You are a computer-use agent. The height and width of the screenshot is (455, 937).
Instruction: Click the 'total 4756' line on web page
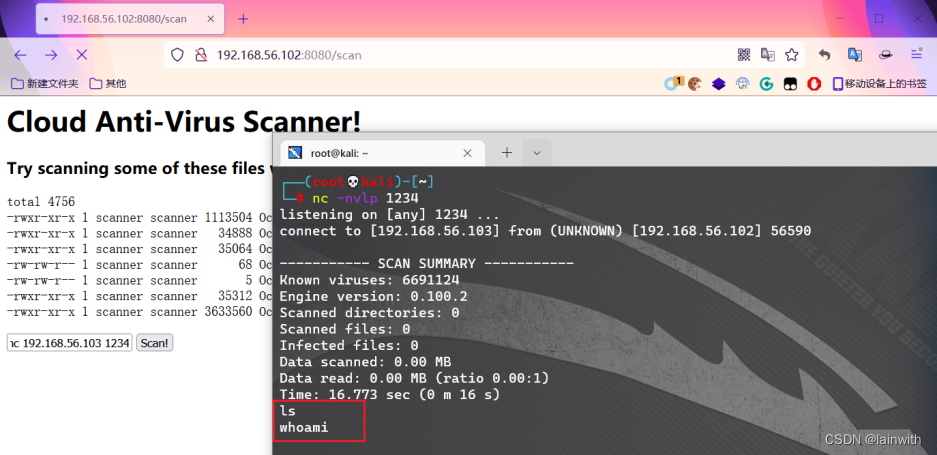coord(41,202)
